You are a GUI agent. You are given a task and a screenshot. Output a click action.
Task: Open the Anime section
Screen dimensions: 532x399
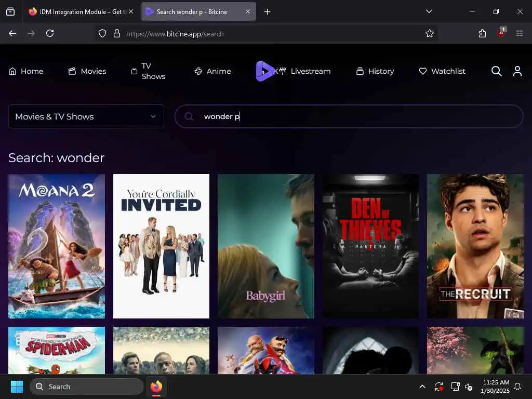212,71
